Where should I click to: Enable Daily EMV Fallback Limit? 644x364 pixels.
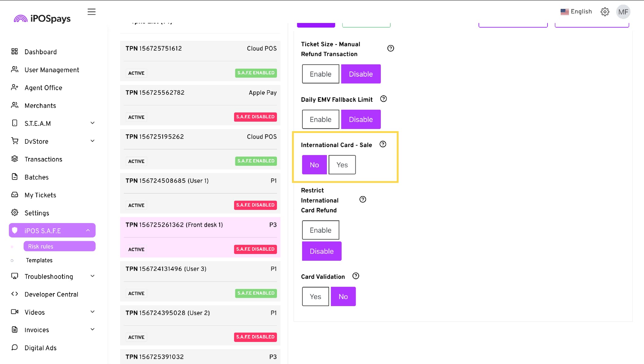(x=320, y=119)
